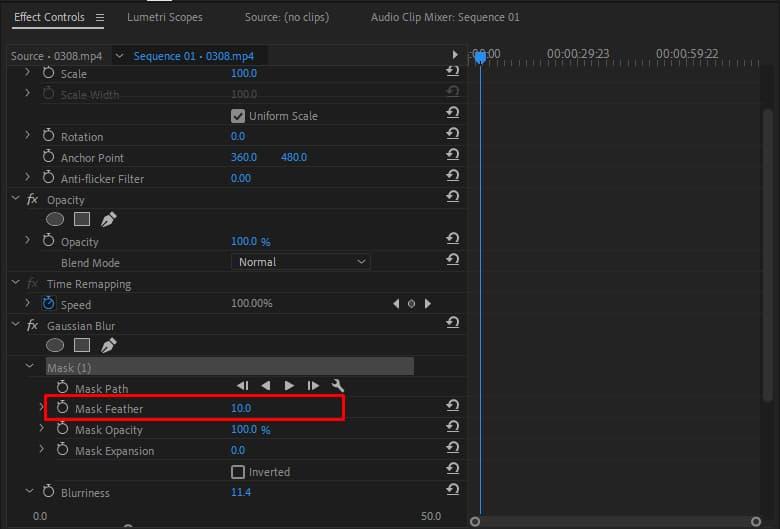
Task: Switch to Audio Clip Mixer: Sequence 01 tab
Action: (x=445, y=17)
